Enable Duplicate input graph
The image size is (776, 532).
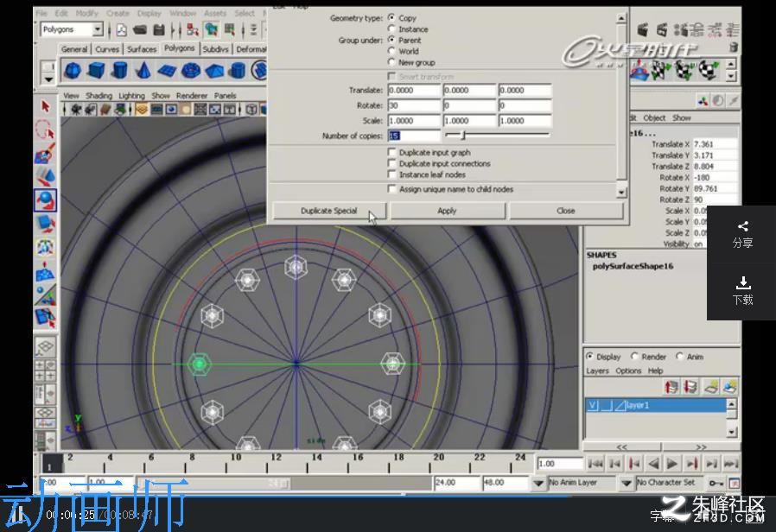(x=392, y=152)
